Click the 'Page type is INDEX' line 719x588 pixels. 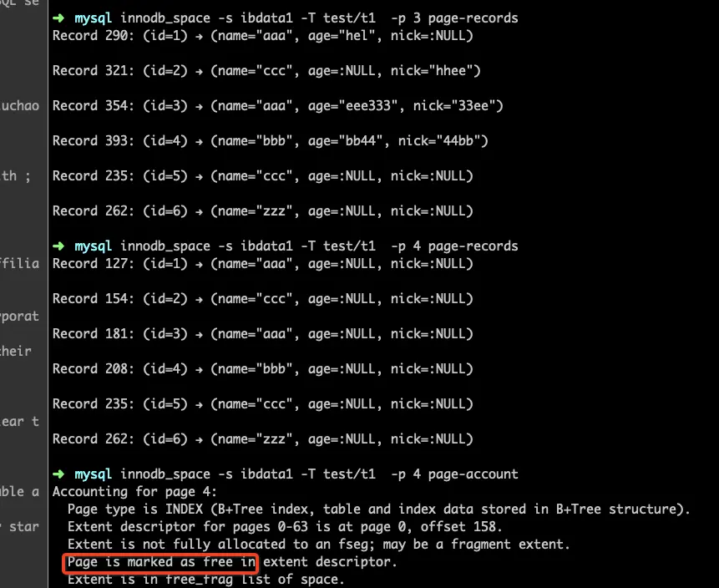coord(379,509)
